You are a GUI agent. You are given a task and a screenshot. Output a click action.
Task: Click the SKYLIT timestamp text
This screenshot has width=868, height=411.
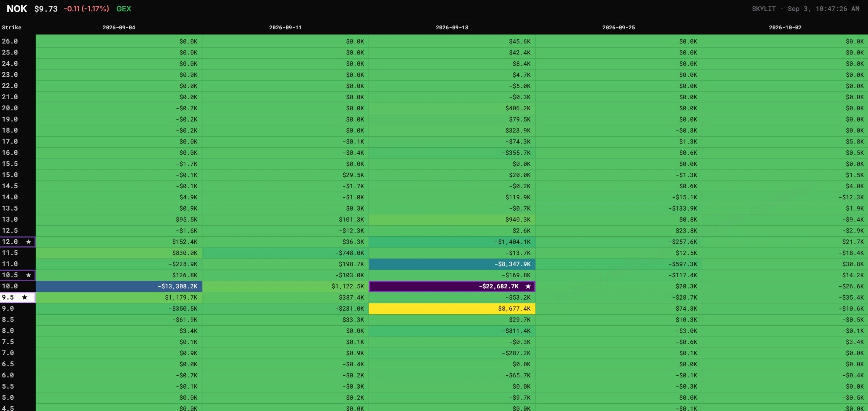(x=805, y=9)
